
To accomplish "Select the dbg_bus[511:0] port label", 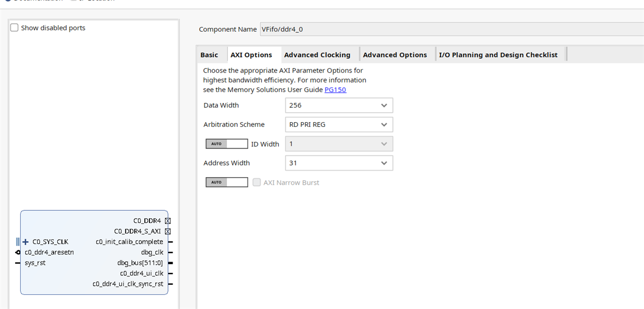I will [140, 263].
